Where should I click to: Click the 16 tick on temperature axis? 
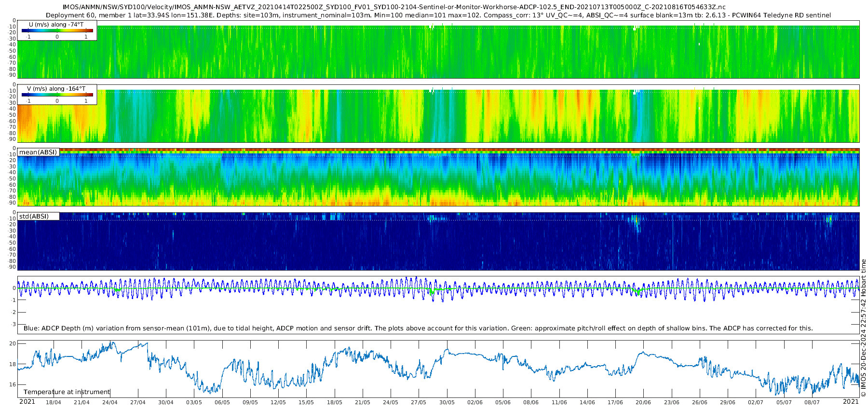(13, 385)
